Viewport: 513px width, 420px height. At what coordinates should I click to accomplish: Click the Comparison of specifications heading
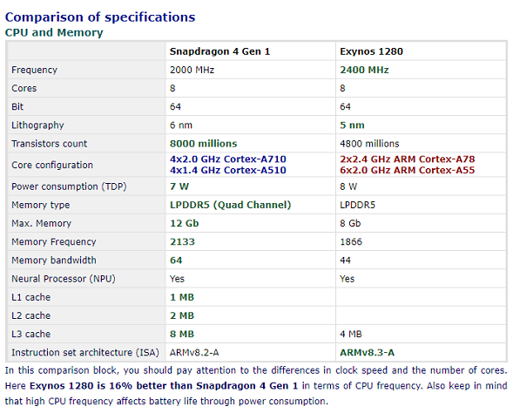tap(100, 17)
